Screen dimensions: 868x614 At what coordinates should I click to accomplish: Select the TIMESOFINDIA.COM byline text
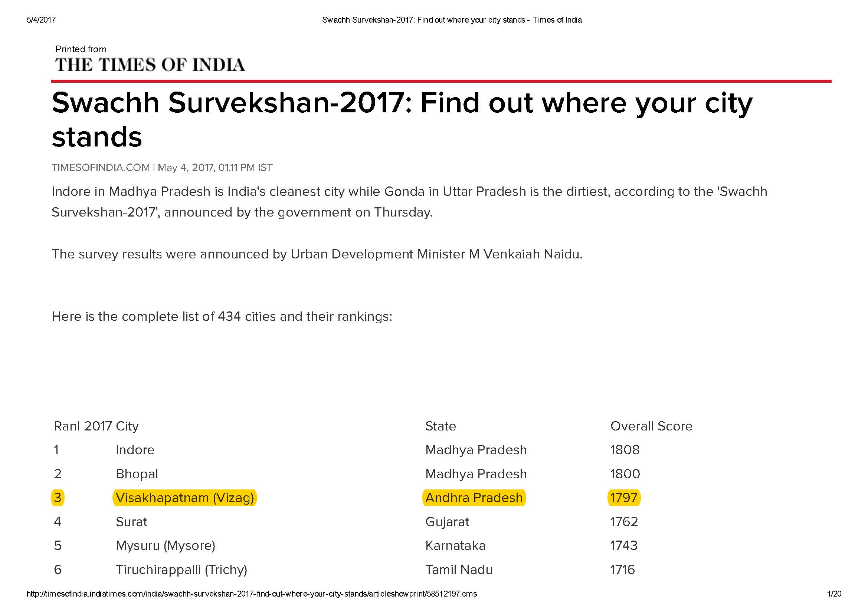point(101,168)
